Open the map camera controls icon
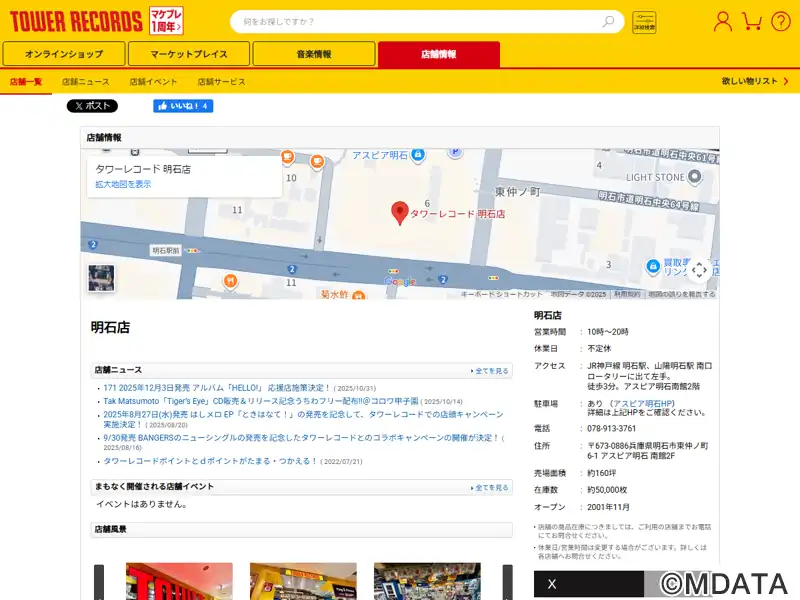This screenshot has height=600, width=800. pos(699,270)
